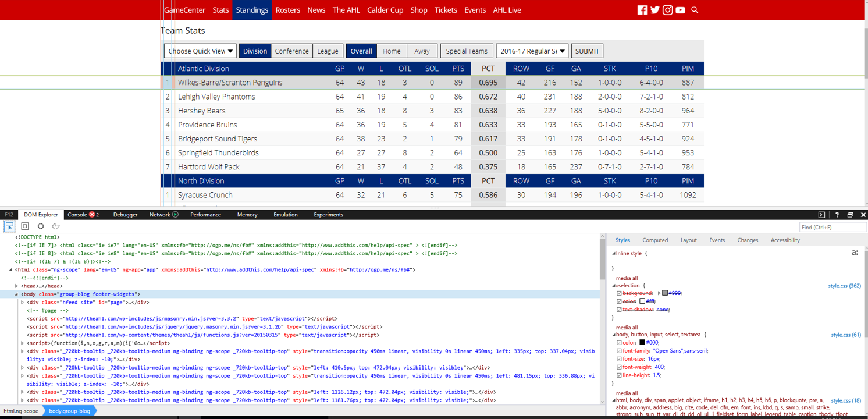This screenshot has width=868, height=419.
Task: Show the console panel icon in DevTools
Action: pyautogui.click(x=821, y=215)
